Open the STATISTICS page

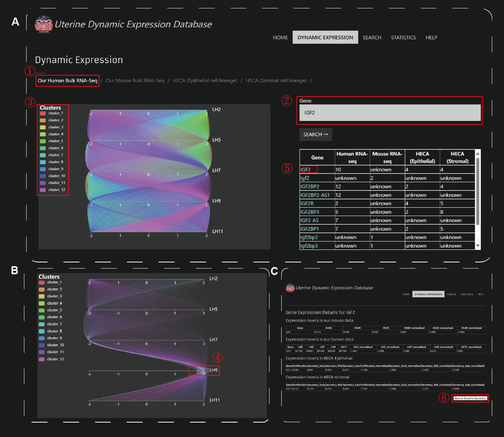pyautogui.click(x=403, y=38)
